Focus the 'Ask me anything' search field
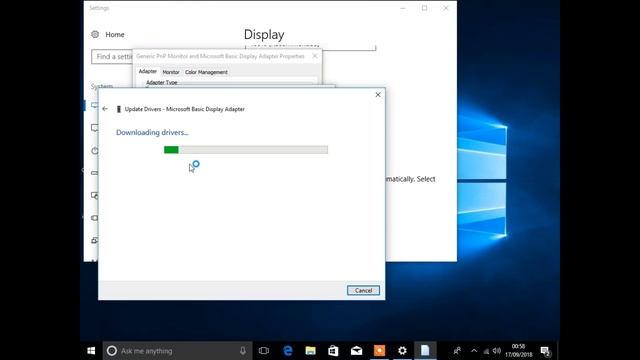The image size is (640, 360). click(x=178, y=351)
